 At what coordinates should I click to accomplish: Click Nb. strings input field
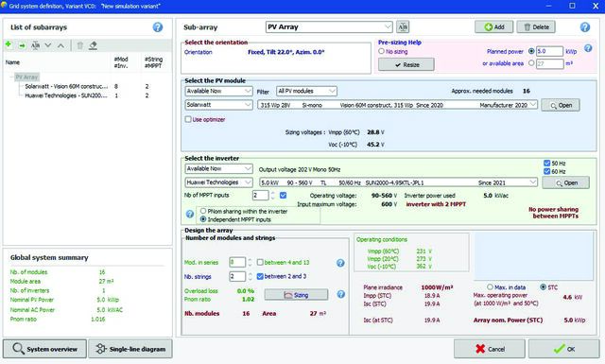(x=237, y=276)
